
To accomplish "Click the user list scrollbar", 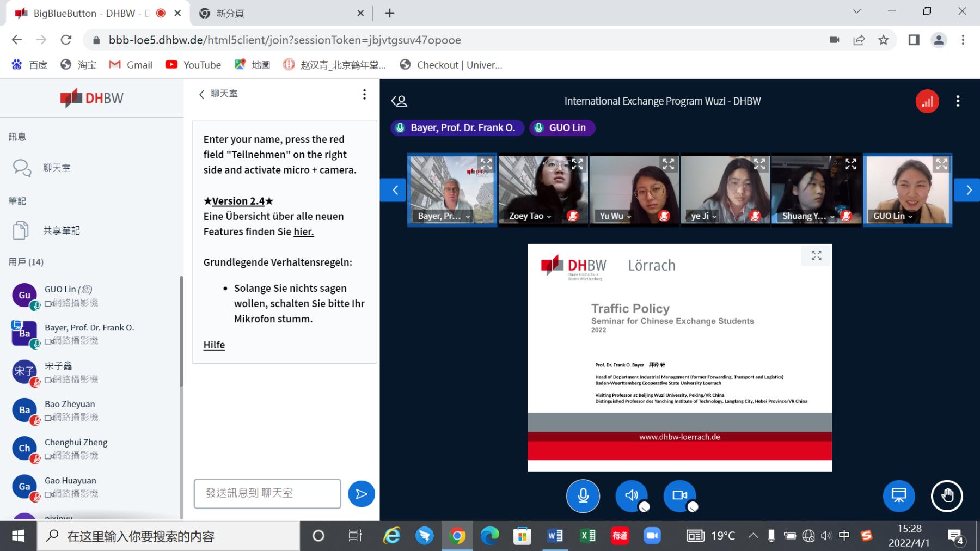I will [x=181, y=332].
